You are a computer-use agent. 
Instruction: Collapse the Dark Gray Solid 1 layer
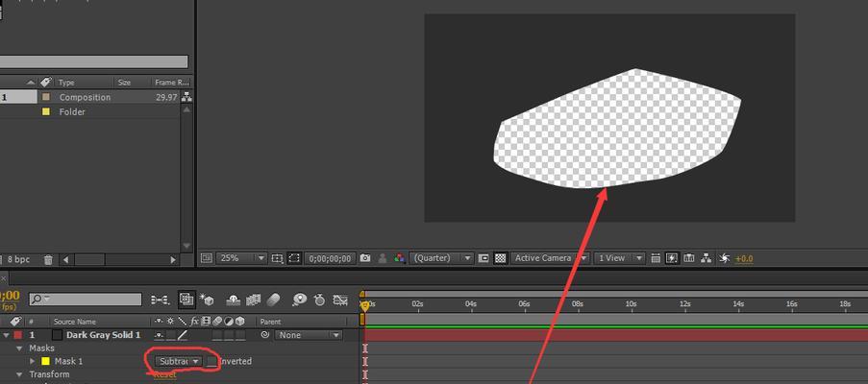coord(6,335)
